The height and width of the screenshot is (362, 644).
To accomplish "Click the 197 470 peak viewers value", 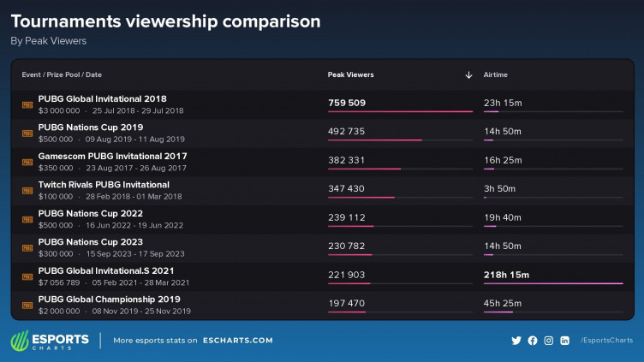I will pos(346,303).
